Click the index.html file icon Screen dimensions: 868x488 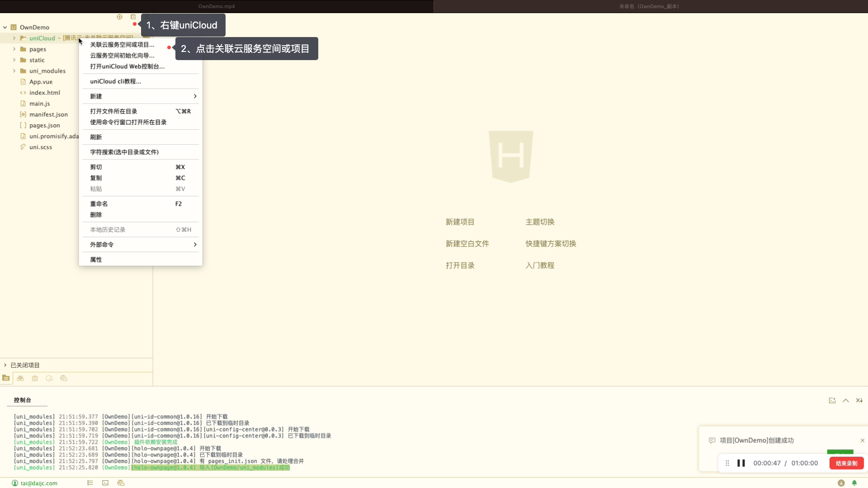[x=23, y=93]
